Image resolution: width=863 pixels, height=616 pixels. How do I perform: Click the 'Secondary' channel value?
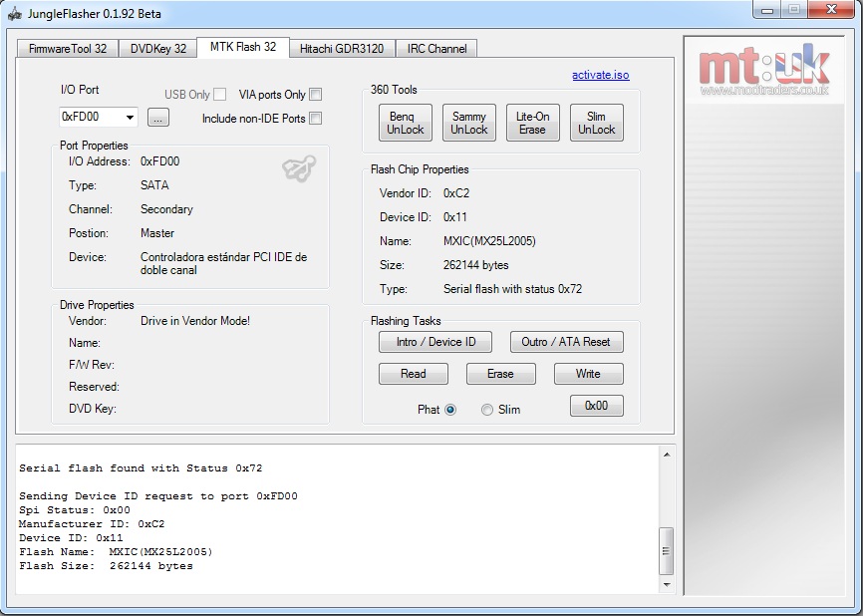coord(166,209)
